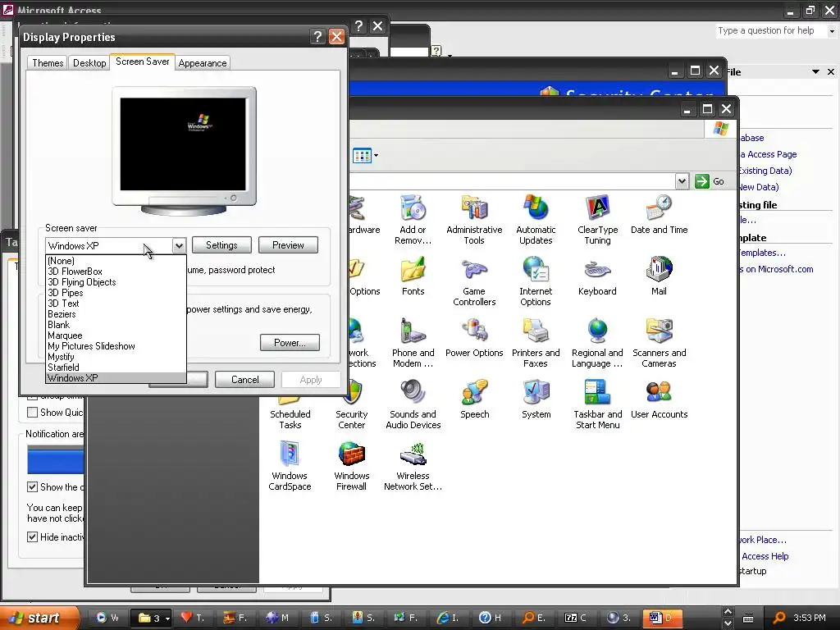
Task: Open Access task pane dropdown arrow
Action: (815, 72)
